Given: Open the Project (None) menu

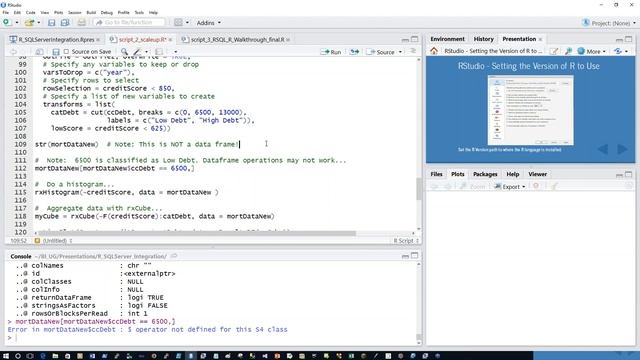Looking at the screenshot, I should 609,23.
